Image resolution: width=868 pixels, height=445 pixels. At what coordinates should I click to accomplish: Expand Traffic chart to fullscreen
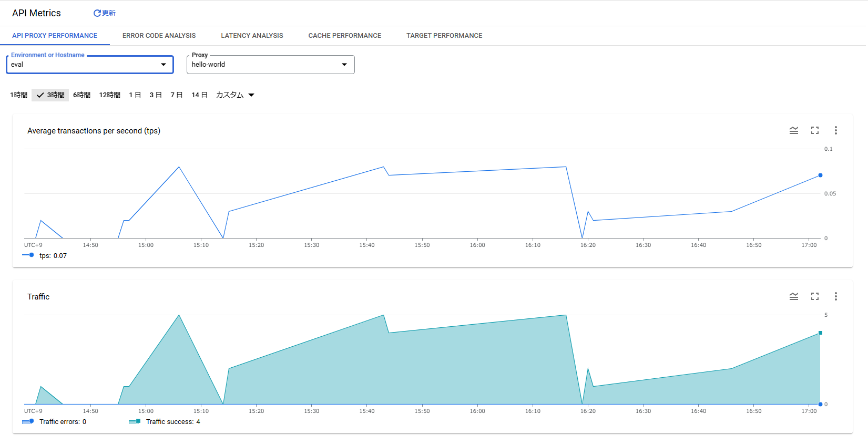814,297
